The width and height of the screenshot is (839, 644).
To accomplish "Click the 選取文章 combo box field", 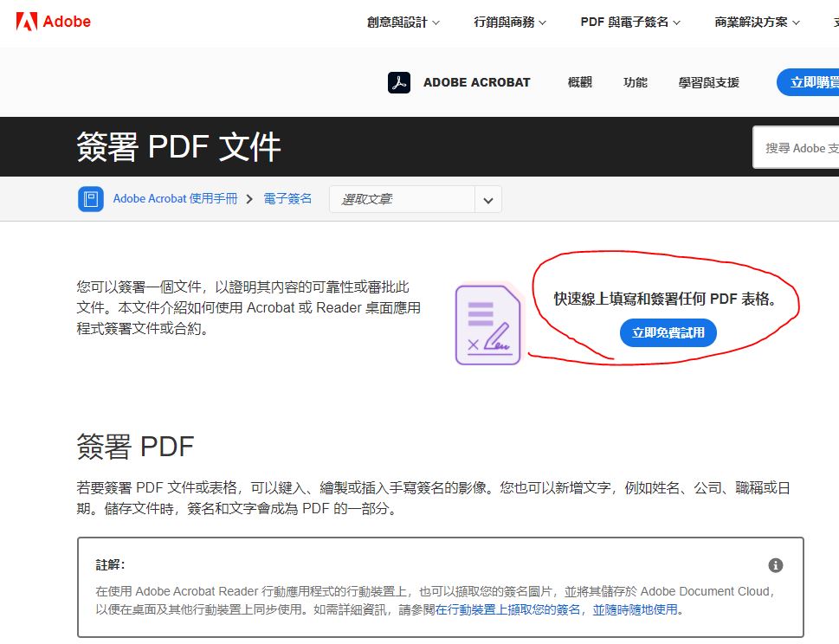I will (x=416, y=199).
